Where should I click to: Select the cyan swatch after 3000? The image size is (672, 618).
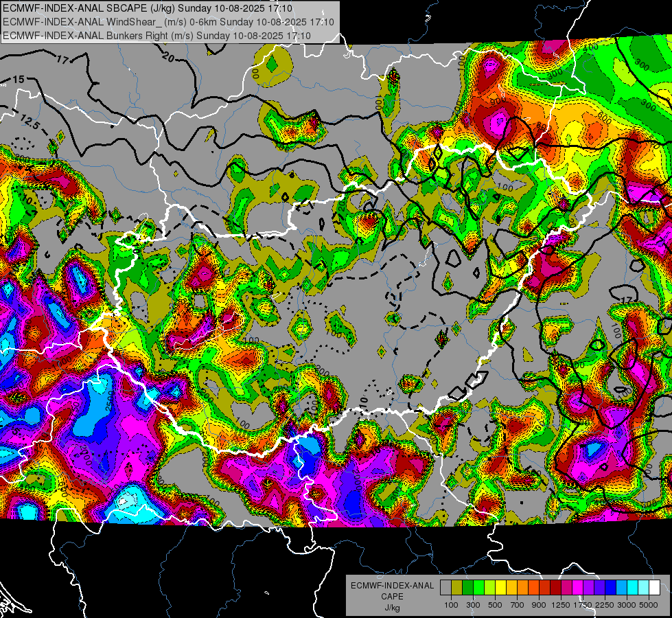pyautogui.click(x=633, y=588)
